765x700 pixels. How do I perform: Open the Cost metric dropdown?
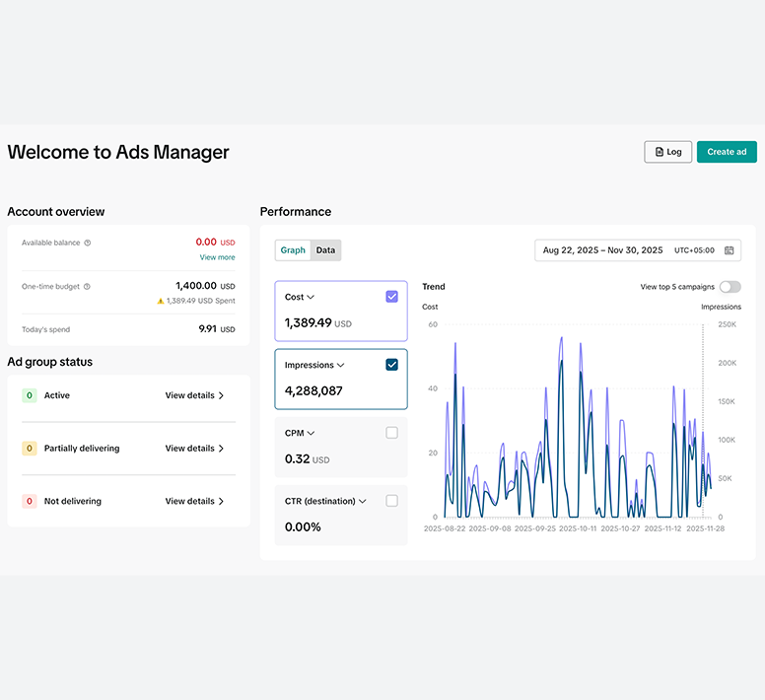(x=311, y=297)
